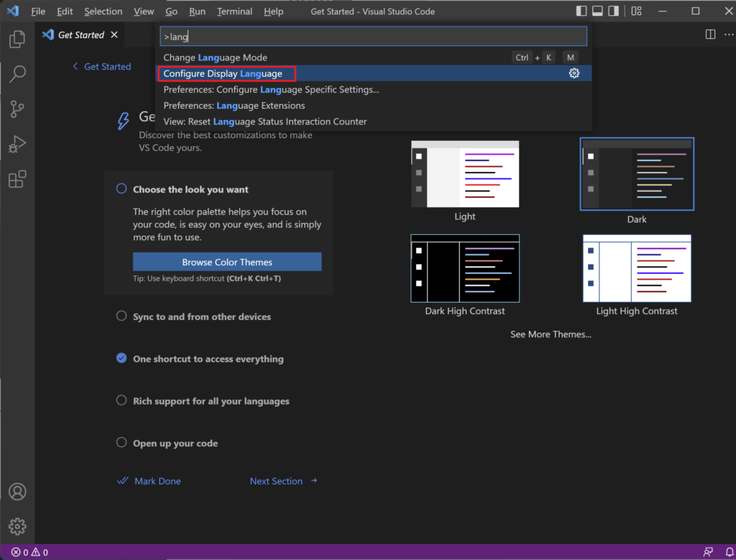Screen dimensions: 736x560
Task: Open the Go menu
Action: click(x=171, y=12)
